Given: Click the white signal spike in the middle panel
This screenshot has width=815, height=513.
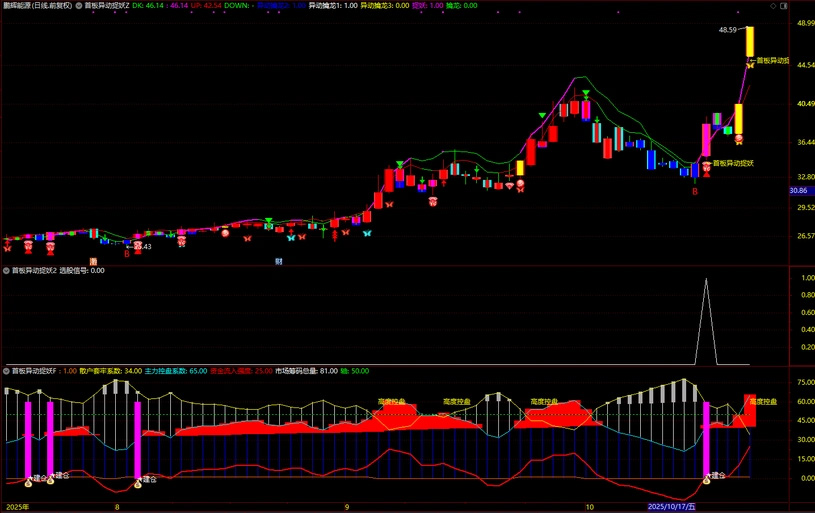Looking at the screenshot, I should pyautogui.click(x=707, y=300).
